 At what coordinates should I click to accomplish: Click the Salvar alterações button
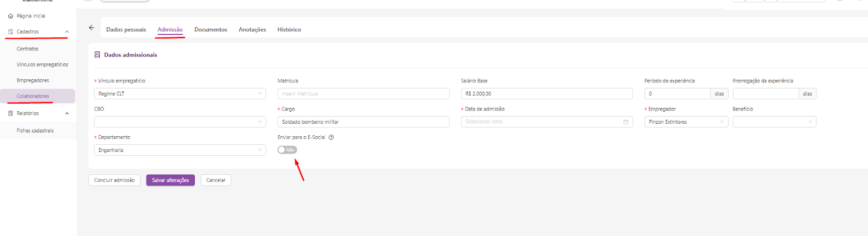pos(170,180)
